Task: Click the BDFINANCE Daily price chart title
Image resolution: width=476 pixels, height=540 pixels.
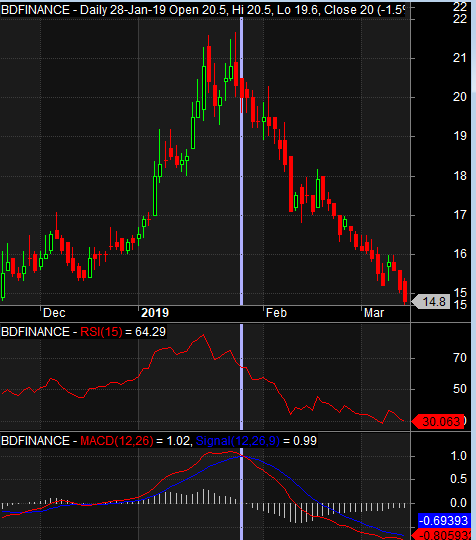Action: (x=203, y=10)
